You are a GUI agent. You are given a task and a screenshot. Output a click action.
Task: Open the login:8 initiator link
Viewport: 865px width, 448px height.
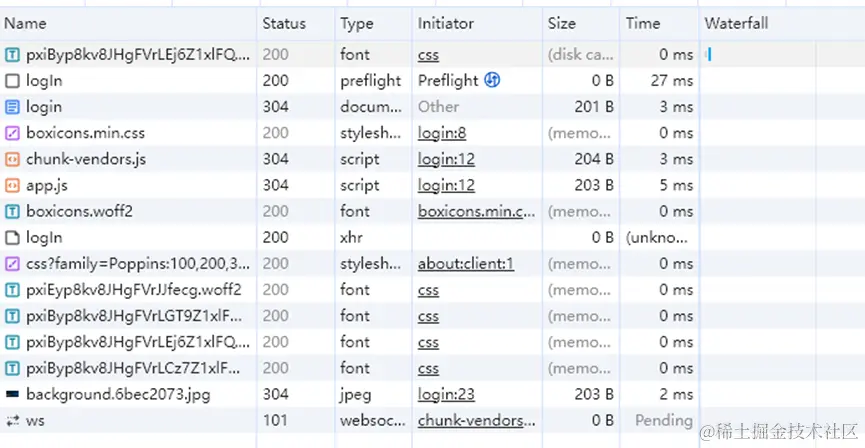pos(442,133)
